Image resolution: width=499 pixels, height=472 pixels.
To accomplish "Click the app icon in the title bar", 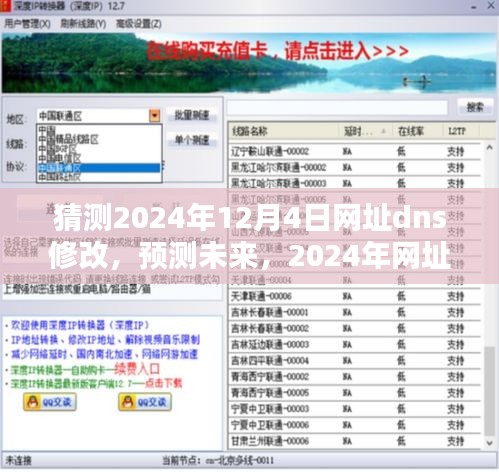I will (x=5, y=6).
